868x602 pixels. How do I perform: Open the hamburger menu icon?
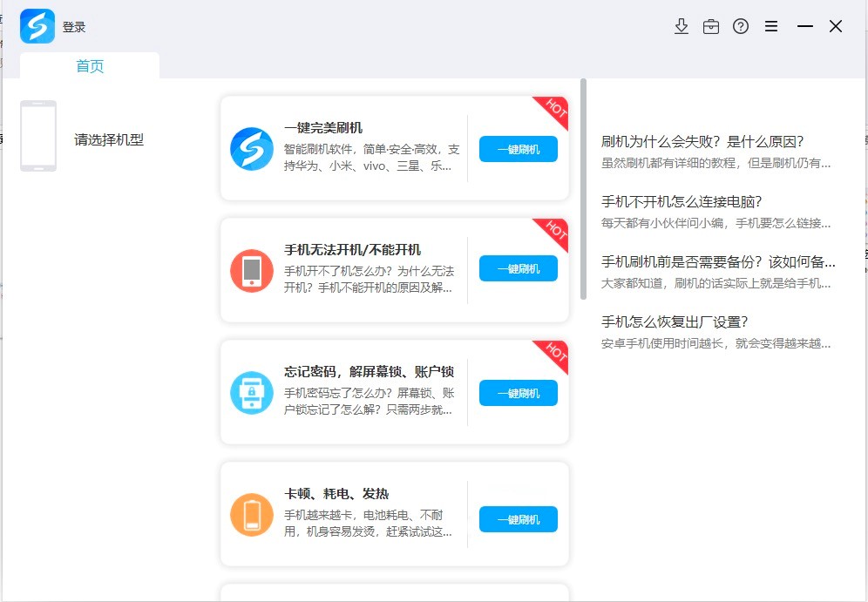771,26
